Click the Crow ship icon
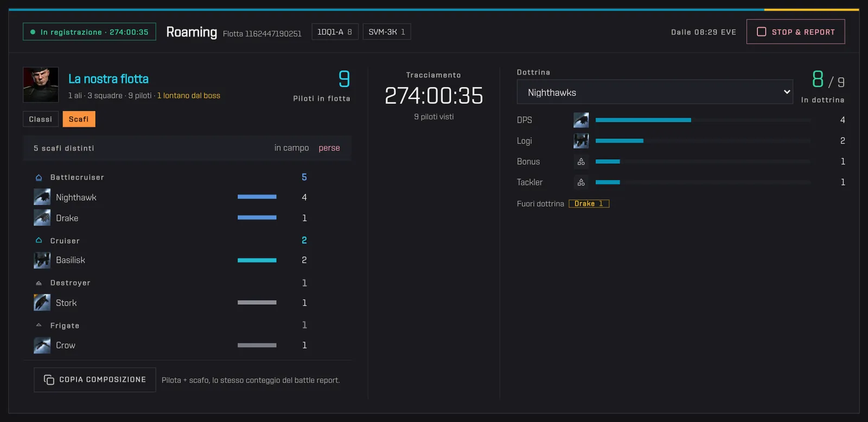Screen dimensions: 868x422 coord(42,345)
